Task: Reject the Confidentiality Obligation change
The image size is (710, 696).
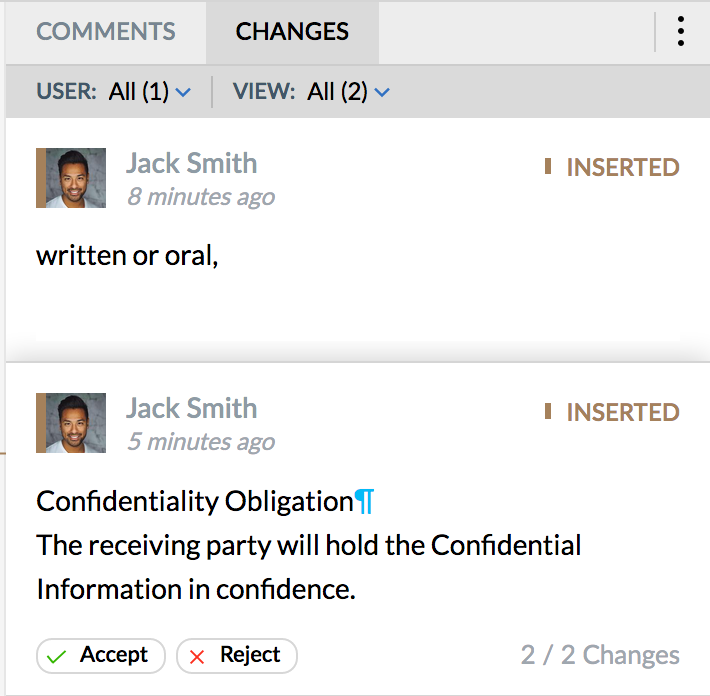Action: (x=237, y=656)
